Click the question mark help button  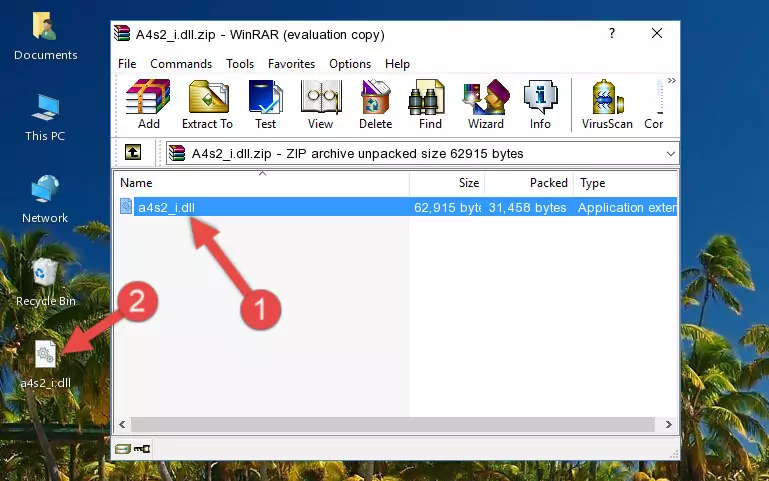[x=612, y=33]
